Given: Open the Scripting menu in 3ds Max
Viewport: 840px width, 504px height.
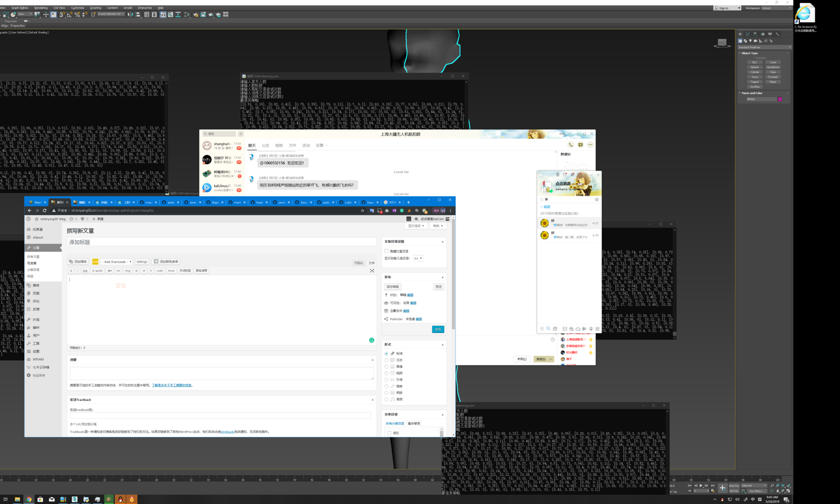Looking at the screenshot, I should coord(96,8).
